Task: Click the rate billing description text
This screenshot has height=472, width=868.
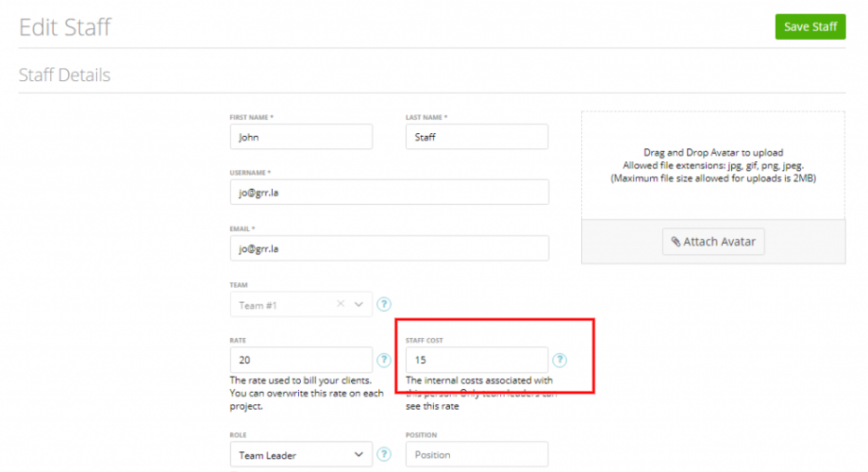Action: pos(307,394)
